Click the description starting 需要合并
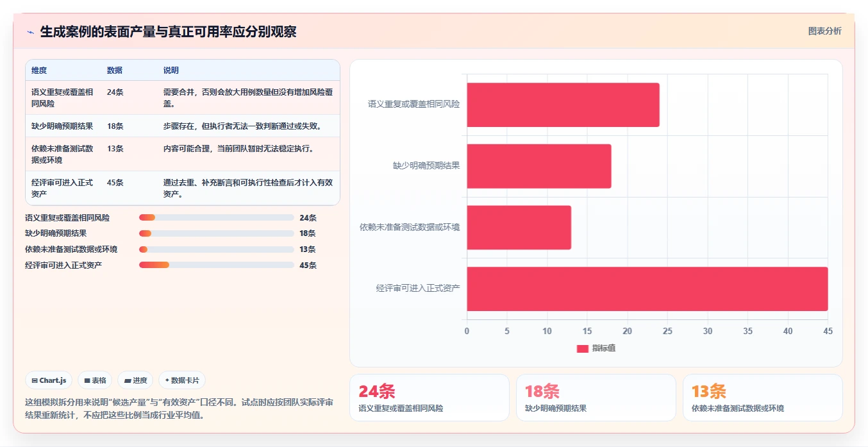 (248, 98)
